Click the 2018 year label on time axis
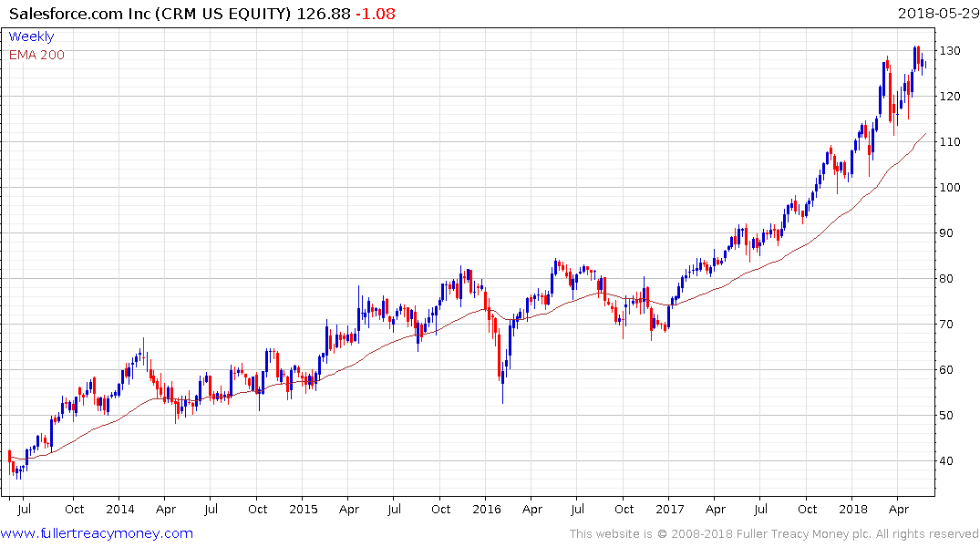This screenshot has width=980, height=547. [x=853, y=509]
